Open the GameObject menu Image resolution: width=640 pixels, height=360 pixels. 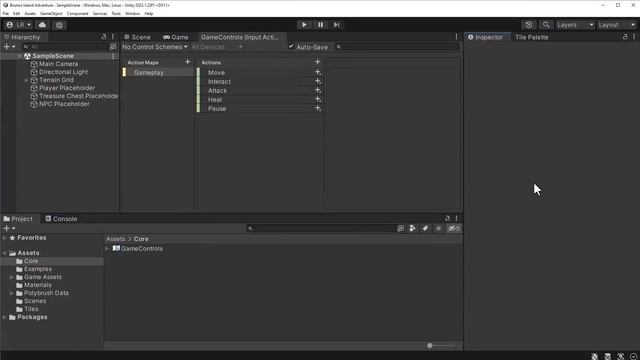click(x=51, y=13)
